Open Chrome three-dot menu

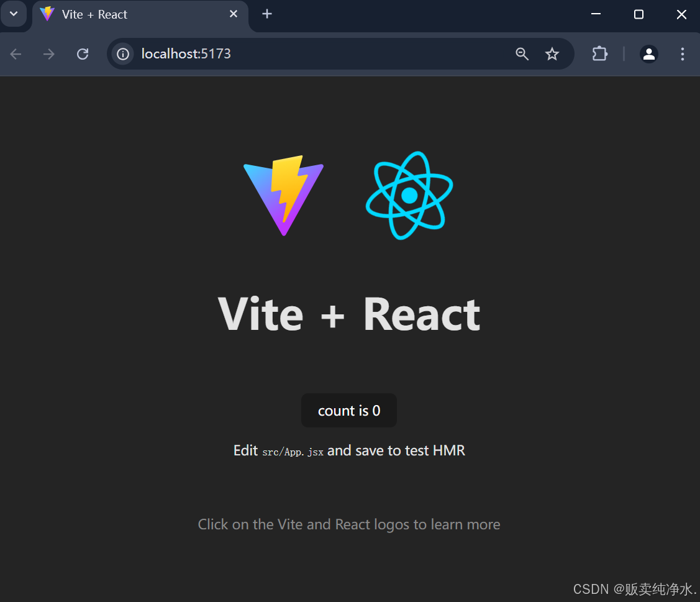[682, 54]
